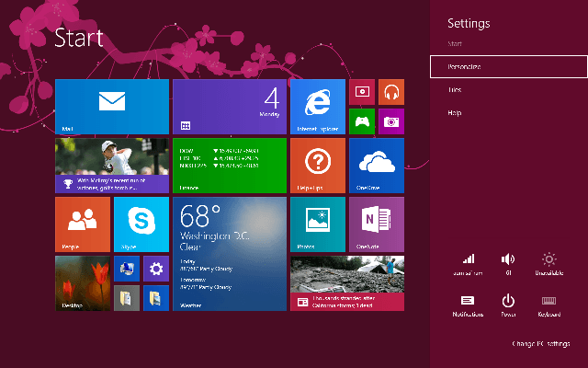Viewport: 588px width, 368px height.
Task: Click the Power button
Action: 508,305
